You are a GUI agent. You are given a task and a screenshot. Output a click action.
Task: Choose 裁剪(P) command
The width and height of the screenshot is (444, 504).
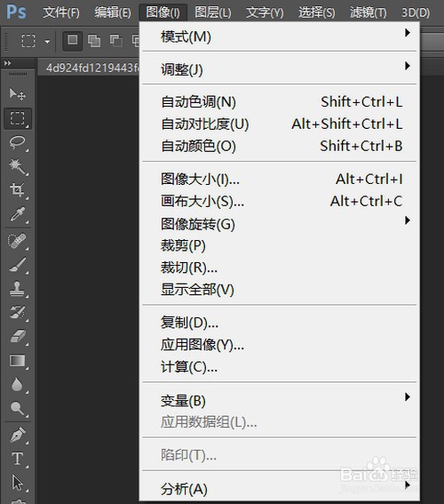(x=280, y=245)
